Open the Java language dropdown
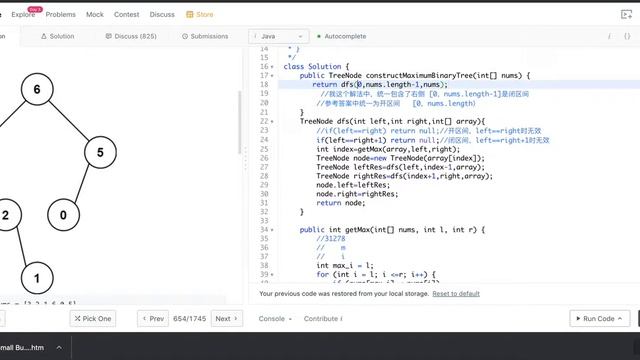The width and height of the screenshot is (640, 360). (x=279, y=36)
